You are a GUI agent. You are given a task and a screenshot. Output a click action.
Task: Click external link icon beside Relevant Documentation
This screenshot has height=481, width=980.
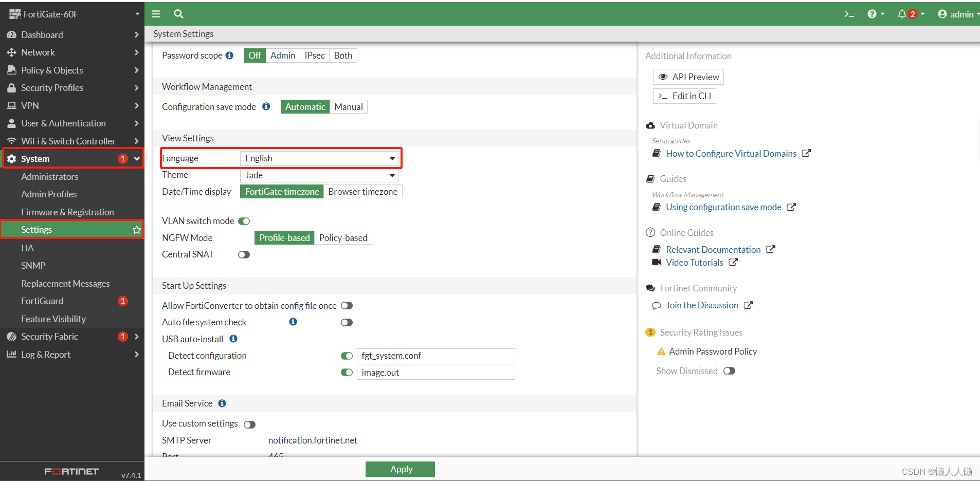click(x=770, y=249)
